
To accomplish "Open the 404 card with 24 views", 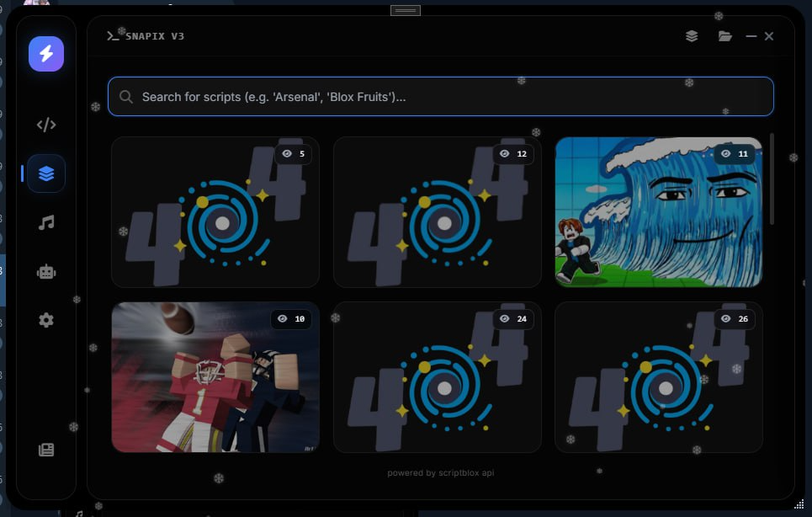I will [437, 376].
